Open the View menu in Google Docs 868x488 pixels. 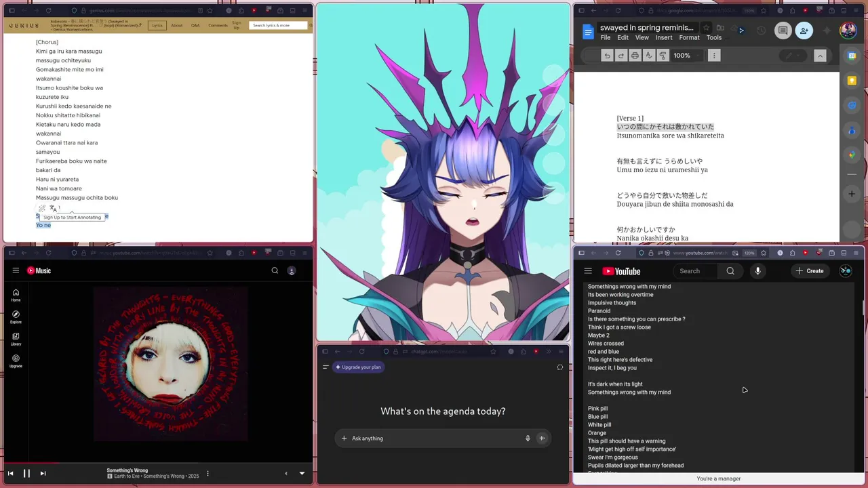[642, 37]
